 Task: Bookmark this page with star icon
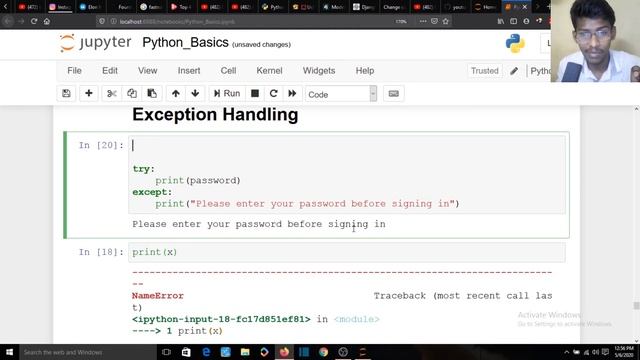tap(445, 21)
